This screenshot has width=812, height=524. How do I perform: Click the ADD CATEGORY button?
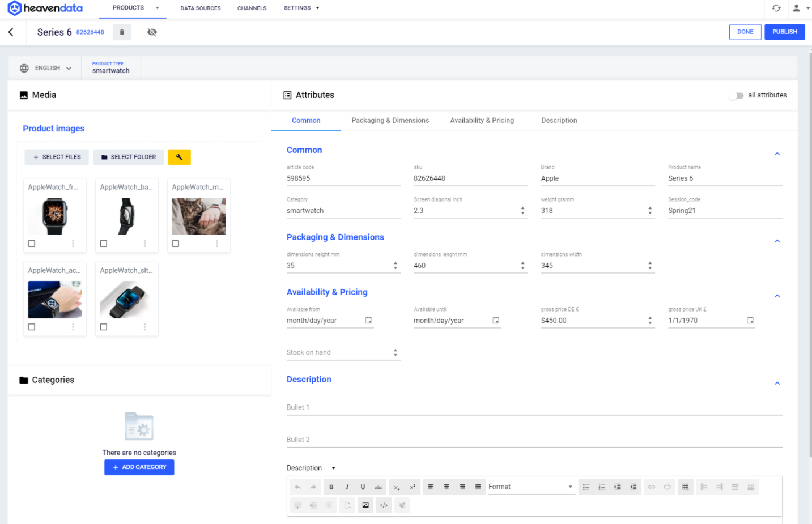click(x=139, y=467)
